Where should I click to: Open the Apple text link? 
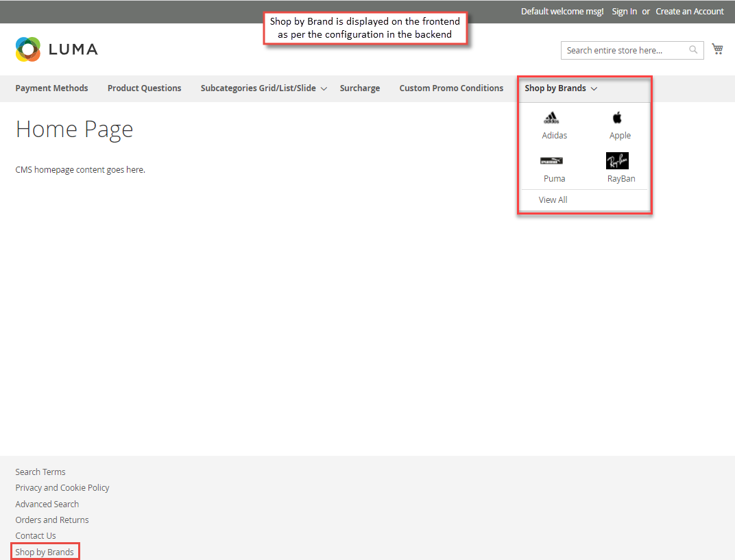click(620, 136)
